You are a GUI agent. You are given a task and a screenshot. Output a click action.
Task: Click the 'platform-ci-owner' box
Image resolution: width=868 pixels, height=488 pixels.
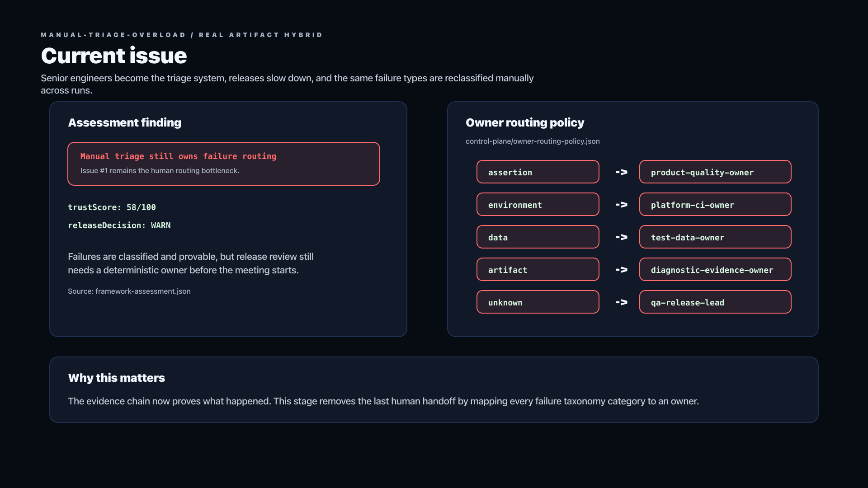pos(715,204)
